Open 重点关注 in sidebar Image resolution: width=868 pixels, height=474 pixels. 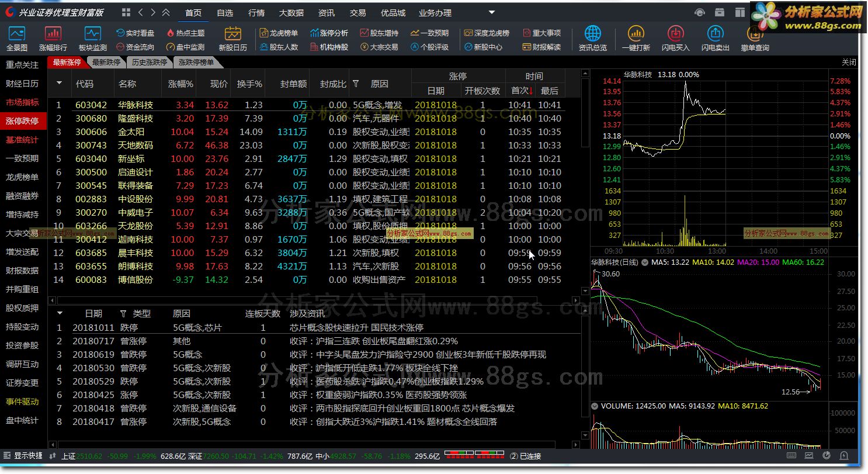(x=22, y=65)
